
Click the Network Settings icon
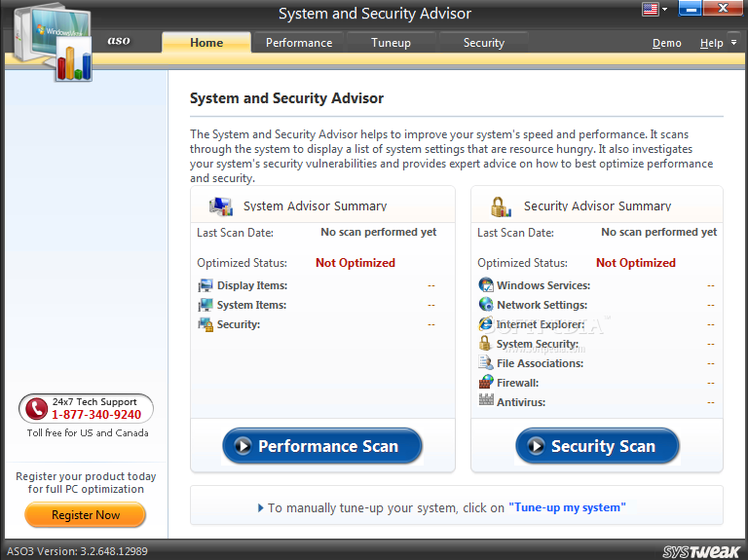coord(486,305)
